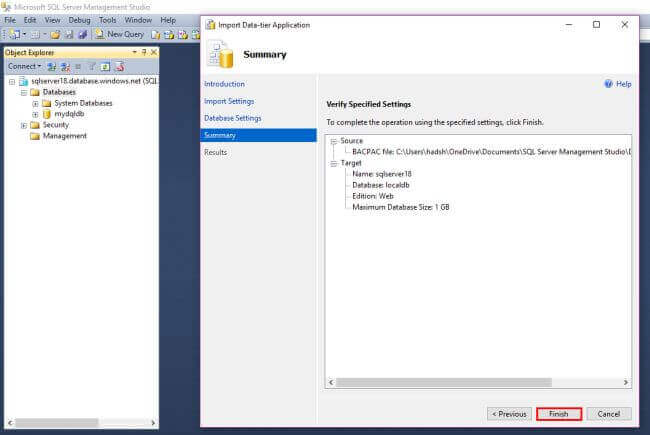Select the Databases folder in the tree

(x=59, y=92)
